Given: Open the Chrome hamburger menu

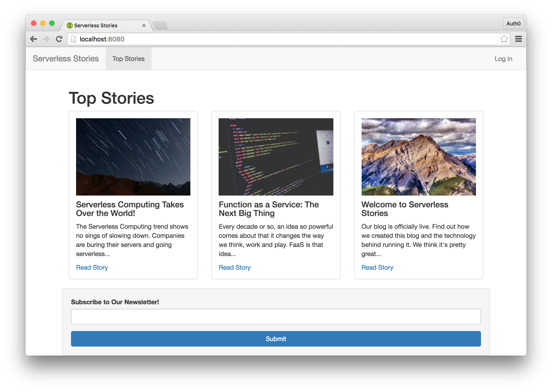Looking at the screenshot, I should click(x=518, y=39).
